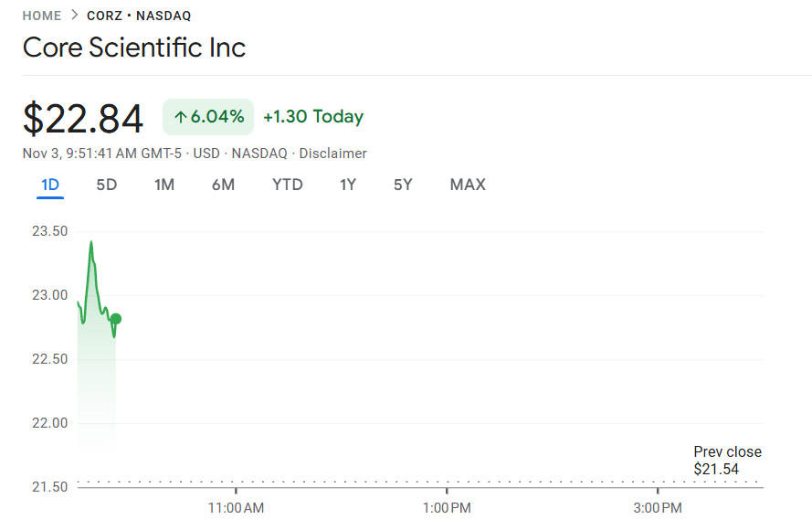
Task: Open the 5Y chart view
Action: tap(402, 185)
